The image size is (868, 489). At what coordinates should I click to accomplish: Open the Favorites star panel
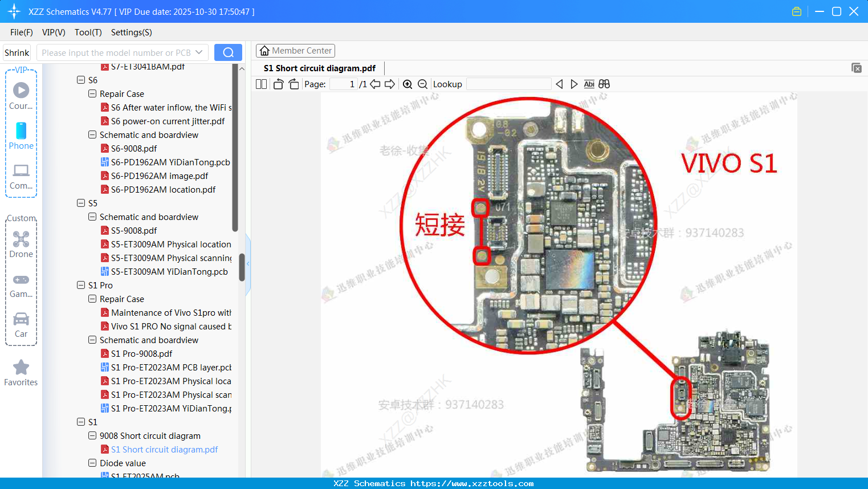point(21,368)
